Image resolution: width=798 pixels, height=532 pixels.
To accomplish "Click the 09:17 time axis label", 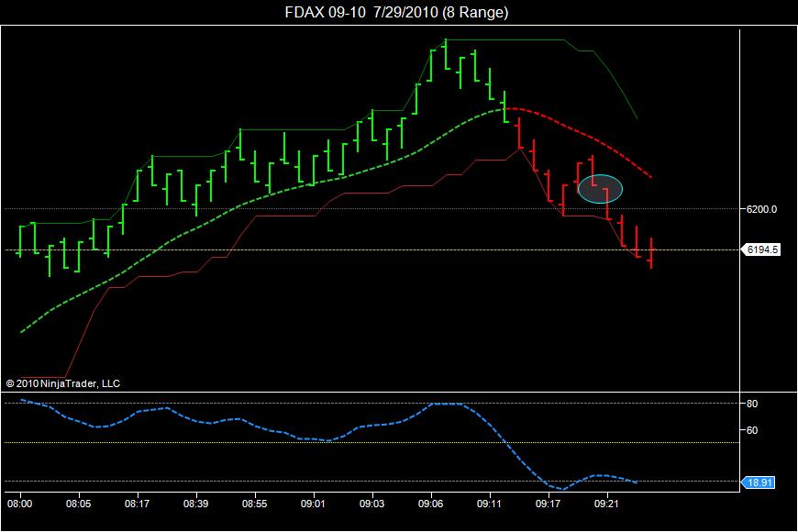I will pyautogui.click(x=549, y=504).
